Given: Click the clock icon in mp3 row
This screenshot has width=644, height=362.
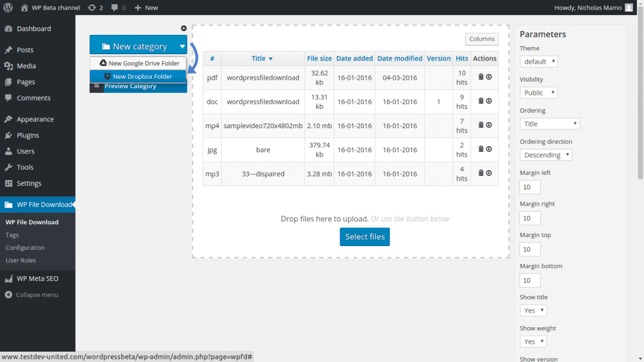Looking at the screenshot, I should coord(489,173).
